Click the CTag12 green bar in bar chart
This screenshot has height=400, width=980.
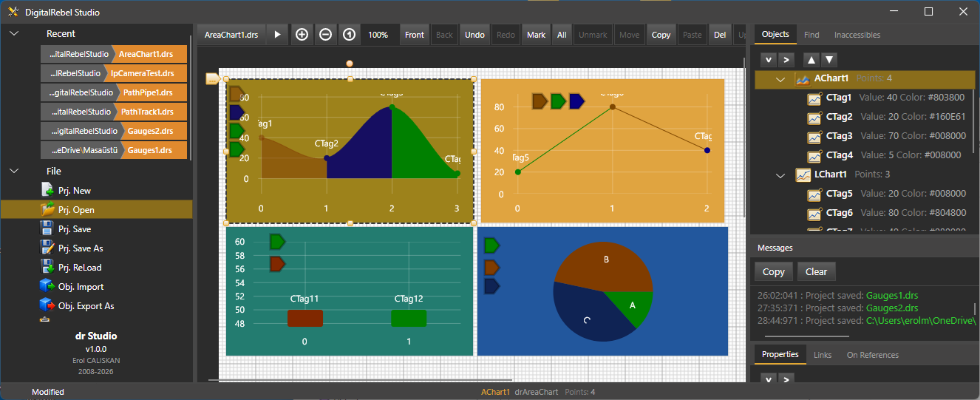(x=409, y=318)
